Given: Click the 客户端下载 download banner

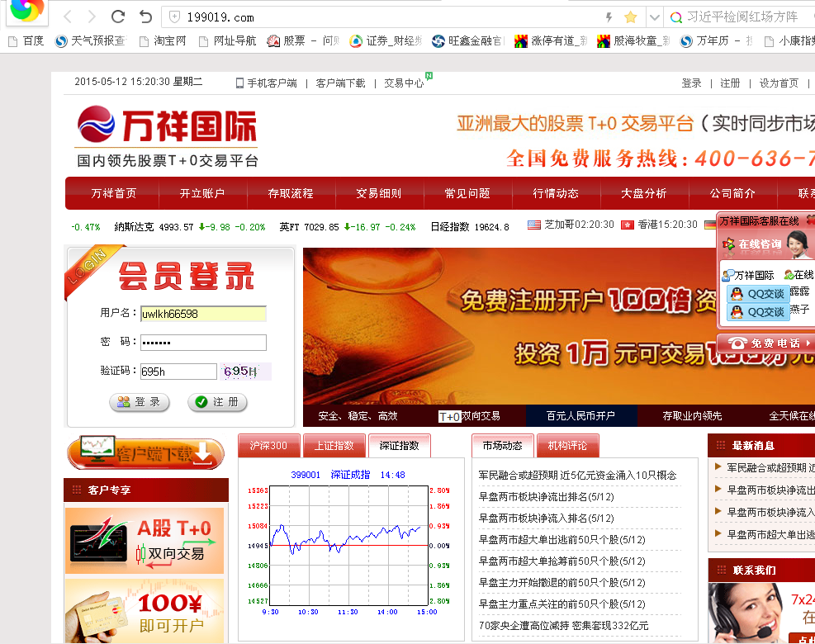Looking at the screenshot, I should pyautogui.click(x=145, y=452).
